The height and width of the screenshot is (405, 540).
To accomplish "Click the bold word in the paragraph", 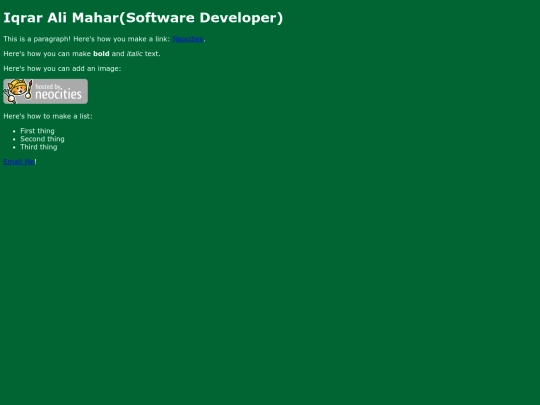I will [101, 54].
